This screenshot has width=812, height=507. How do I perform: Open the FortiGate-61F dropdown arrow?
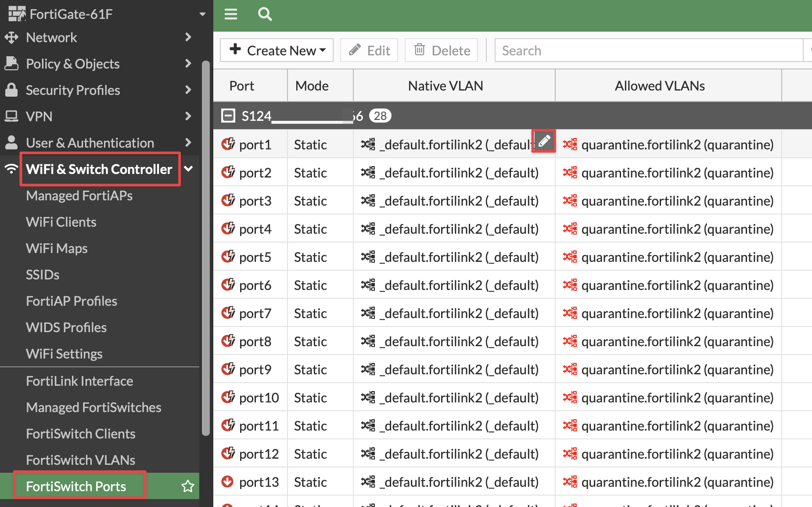point(202,14)
